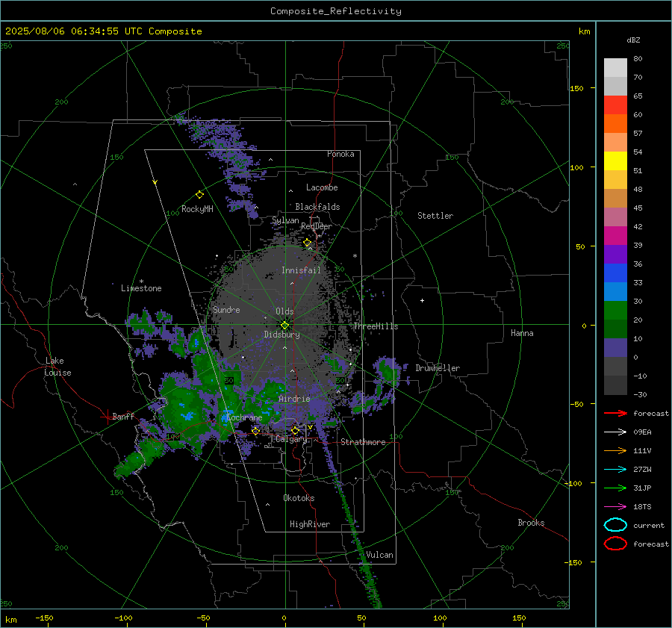Click the white plus marker west of Hanna
The width and height of the screenshot is (672, 628).
[x=422, y=300]
